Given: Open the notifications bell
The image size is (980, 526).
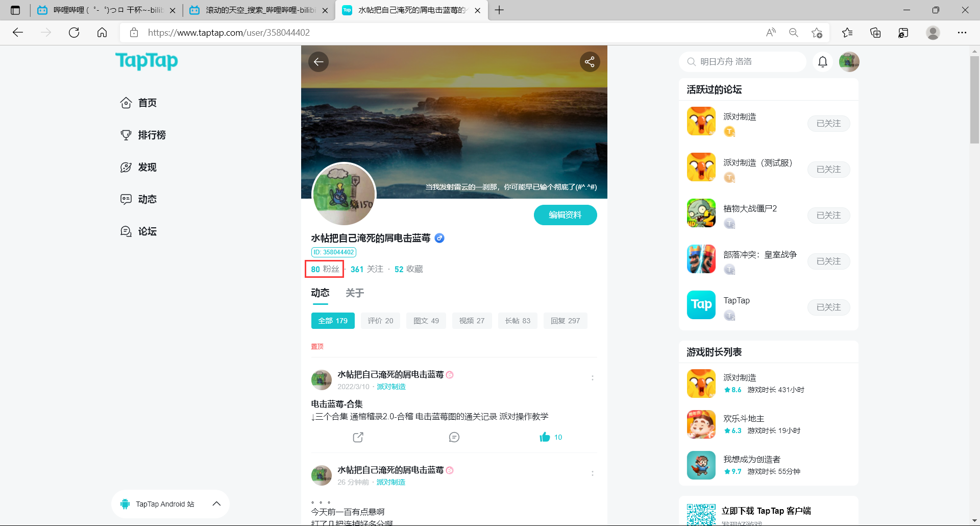Looking at the screenshot, I should point(823,62).
